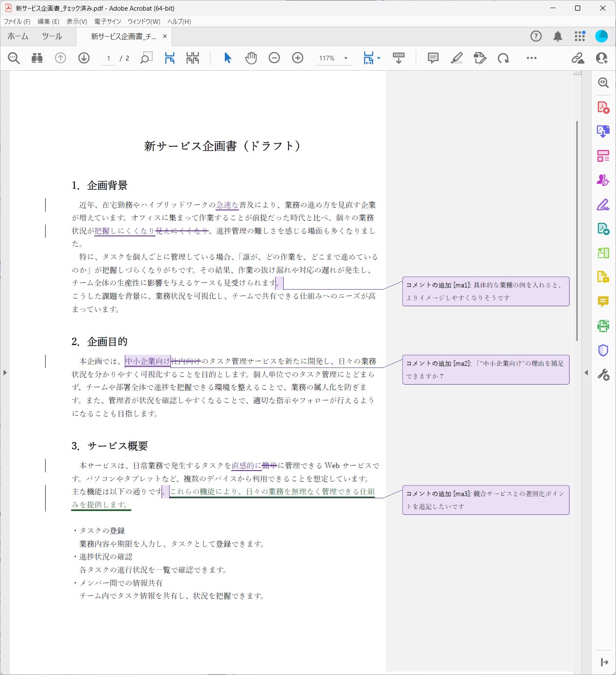Click heading 3. サービス概要
Viewport: 616px width, 675px height.
[110, 446]
